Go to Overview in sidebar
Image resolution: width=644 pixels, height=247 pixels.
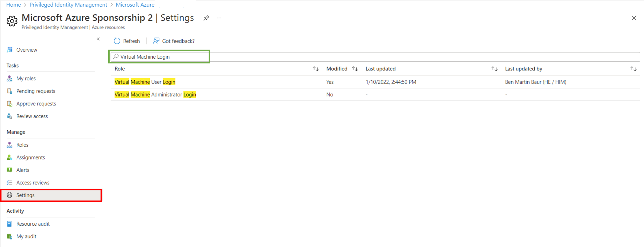click(x=27, y=50)
